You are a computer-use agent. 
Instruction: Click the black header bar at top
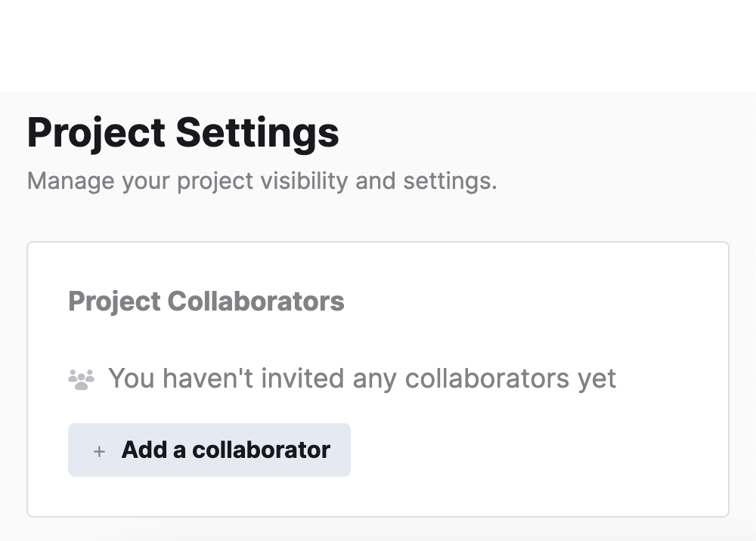pyautogui.click(x=378, y=45)
